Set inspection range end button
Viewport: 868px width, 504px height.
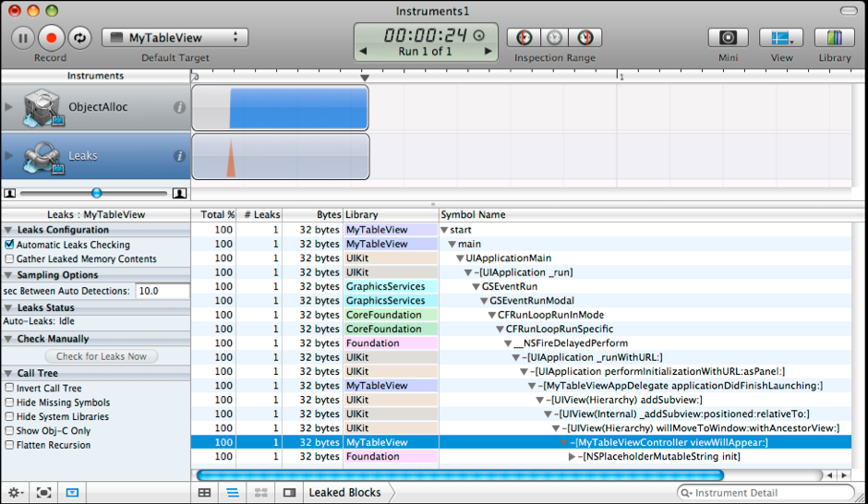(x=585, y=38)
